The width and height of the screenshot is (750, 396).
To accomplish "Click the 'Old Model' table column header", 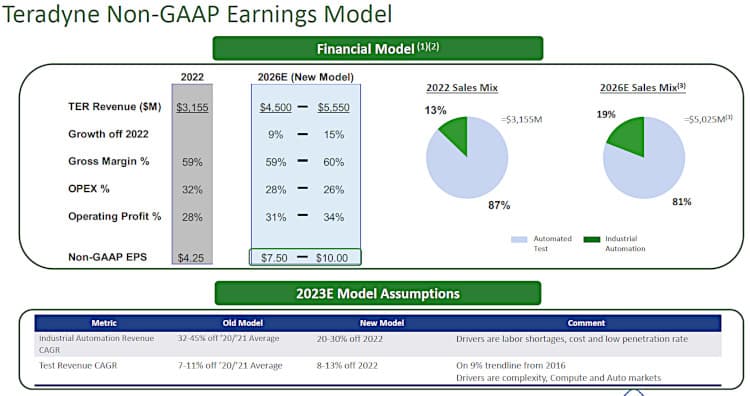I will pyautogui.click(x=243, y=323).
